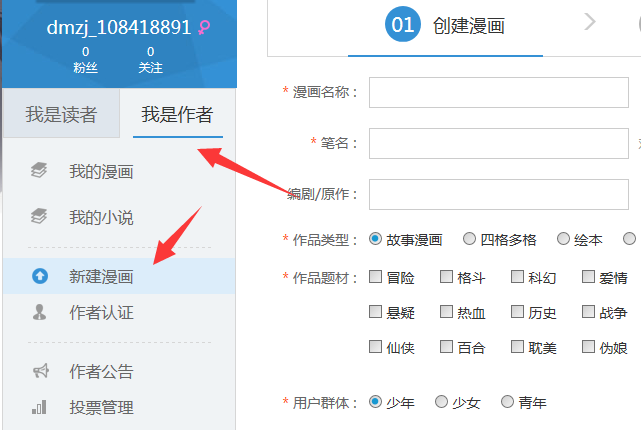
Task: Select the 四格多格 work type radio
Action: [x=469, y=239]
